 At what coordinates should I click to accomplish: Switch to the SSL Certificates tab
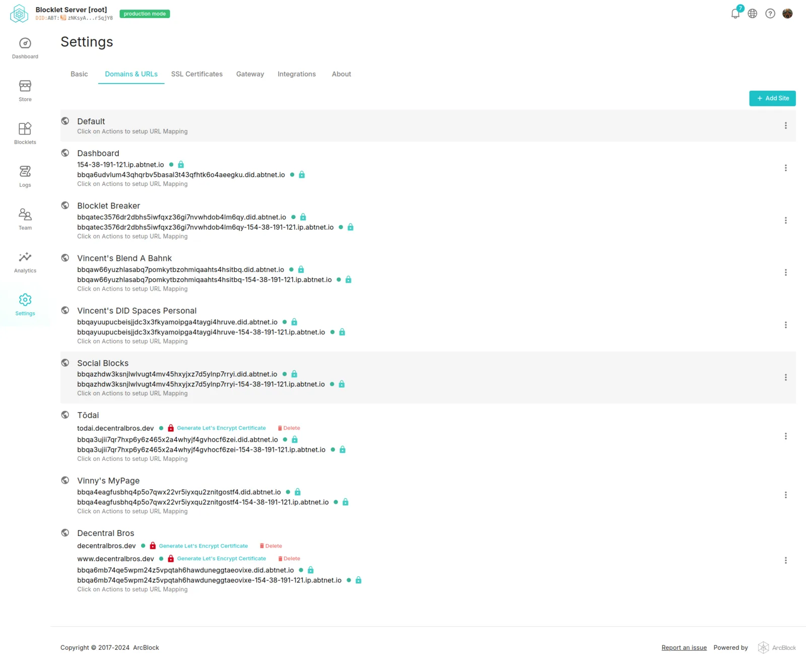click(197, 74)
